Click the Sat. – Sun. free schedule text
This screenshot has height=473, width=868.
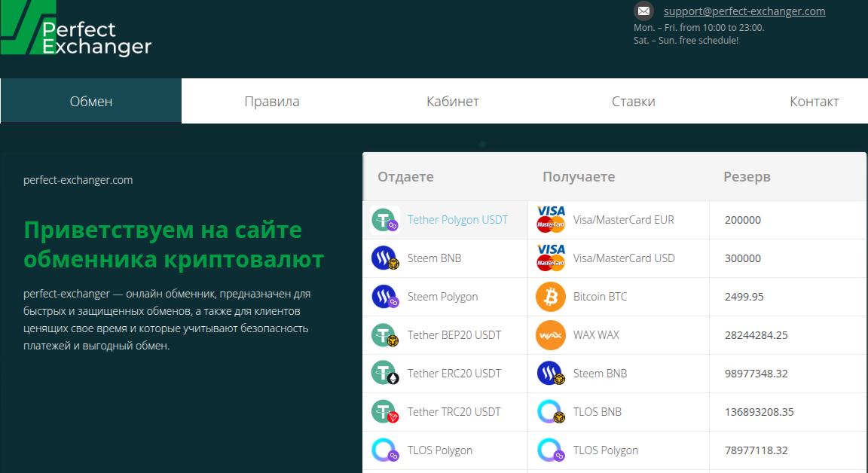[x=686, y=41]
